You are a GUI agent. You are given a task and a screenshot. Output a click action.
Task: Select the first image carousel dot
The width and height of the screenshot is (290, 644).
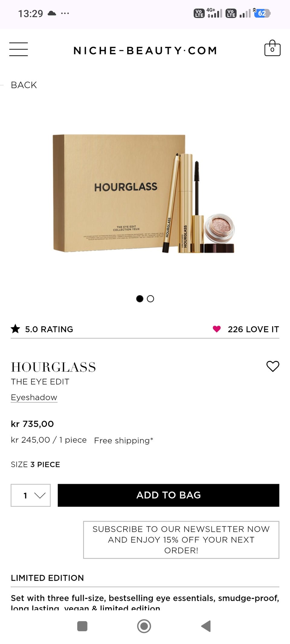(x=140, y=299)
